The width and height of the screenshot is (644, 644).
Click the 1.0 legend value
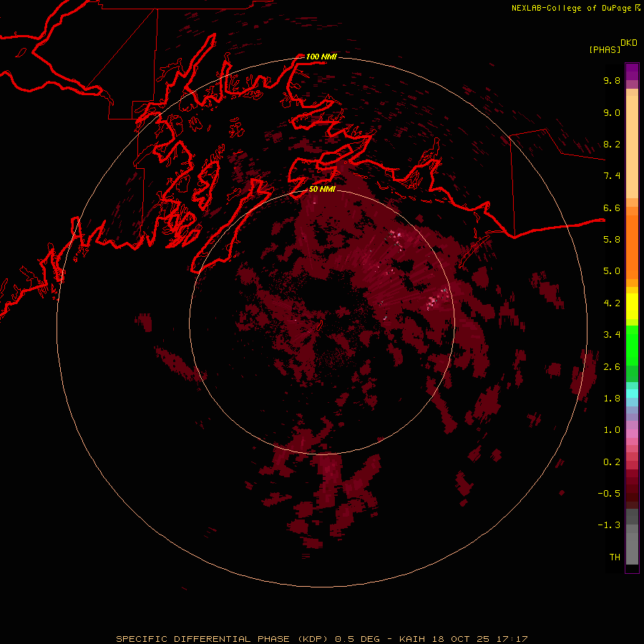(612, 430)
